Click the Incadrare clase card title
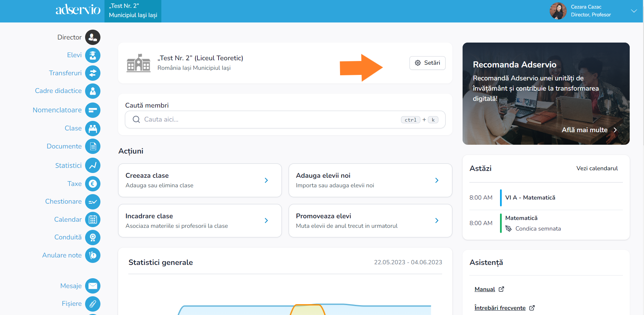Image resolution: width=644 pixels, height=315 pixels. 149,216
